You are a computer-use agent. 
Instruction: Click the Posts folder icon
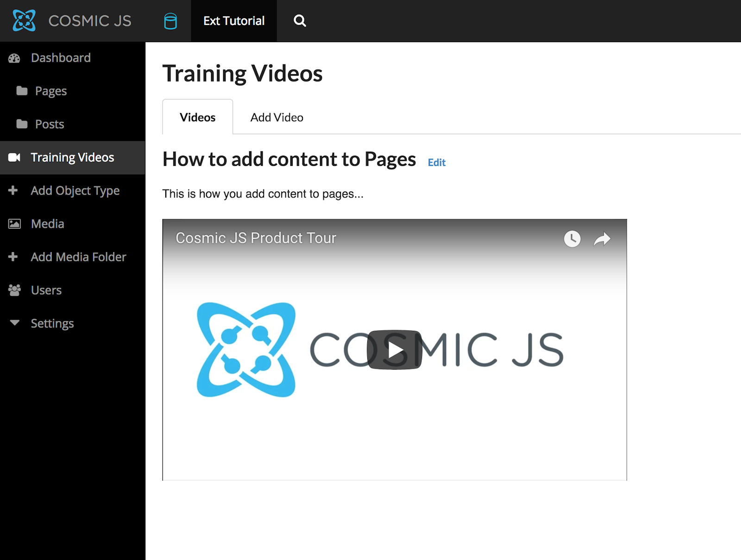tap(22, 124)
